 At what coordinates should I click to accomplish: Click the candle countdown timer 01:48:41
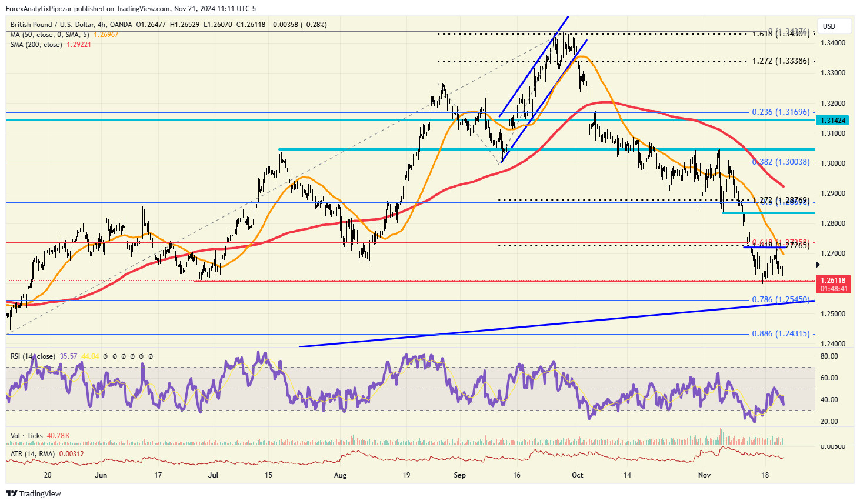833,289
